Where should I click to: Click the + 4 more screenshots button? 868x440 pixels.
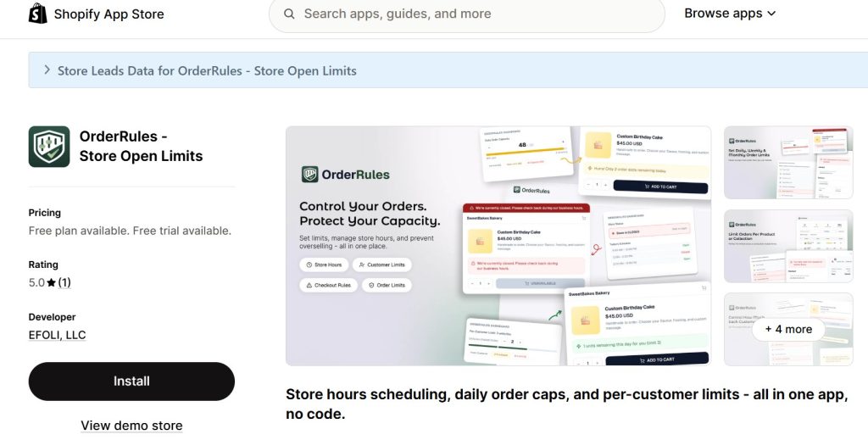[x=788, y=329]
